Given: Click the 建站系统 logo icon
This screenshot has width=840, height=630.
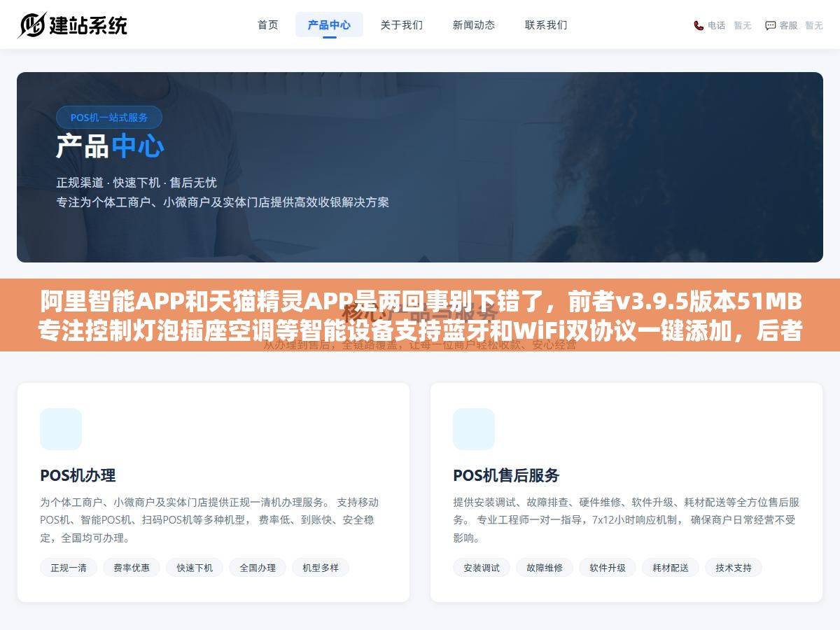Looking at the screenshot, I should click(31, 25).
